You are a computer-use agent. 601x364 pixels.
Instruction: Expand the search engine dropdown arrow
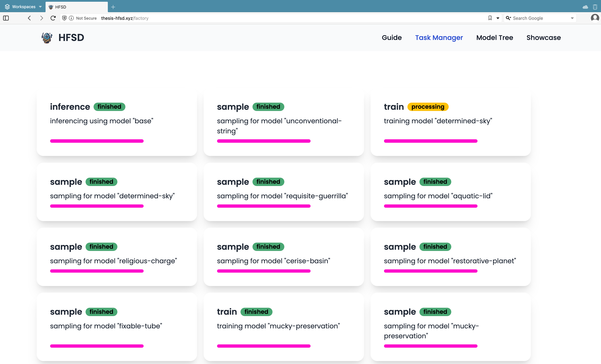[x=572, y=18]
